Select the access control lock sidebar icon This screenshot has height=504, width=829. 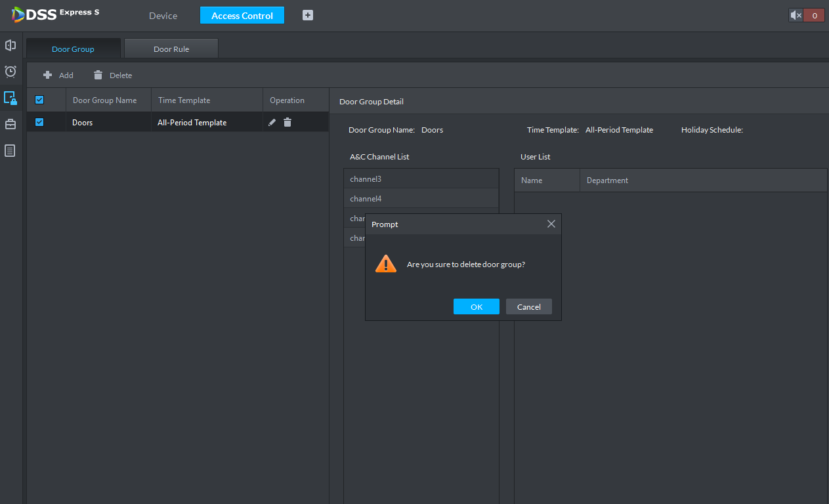coord(11,98)
